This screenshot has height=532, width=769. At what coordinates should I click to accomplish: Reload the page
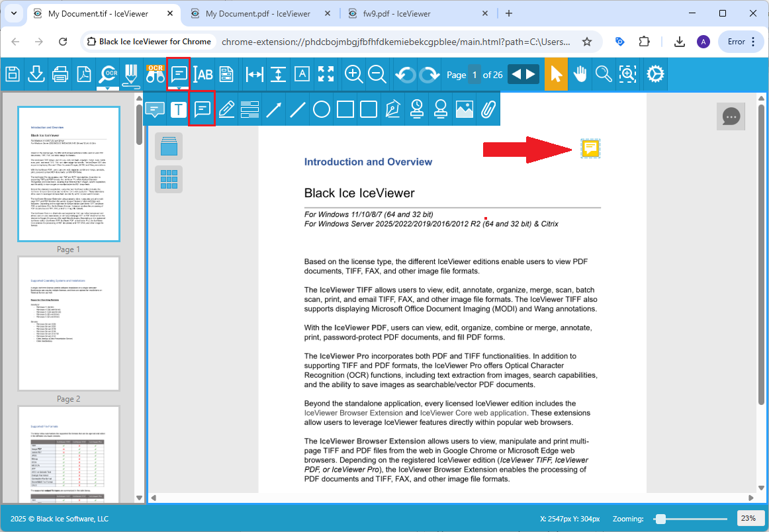pos(63,42)
